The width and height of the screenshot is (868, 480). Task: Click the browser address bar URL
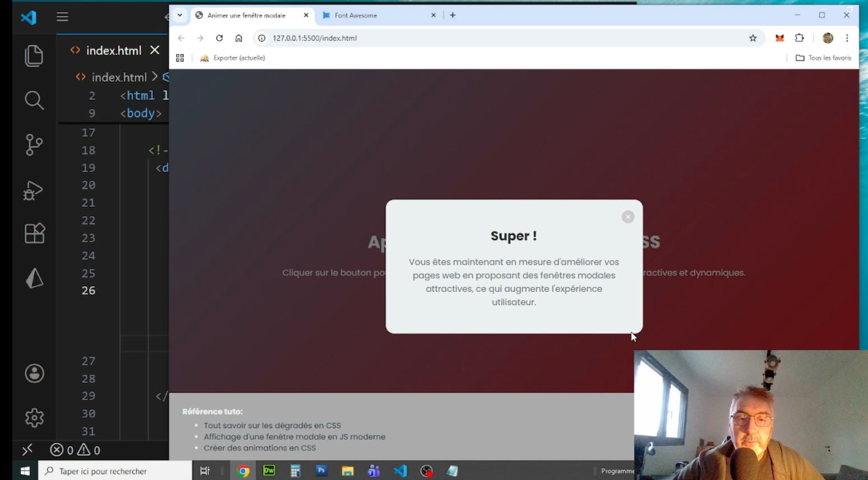pos(314,38)
